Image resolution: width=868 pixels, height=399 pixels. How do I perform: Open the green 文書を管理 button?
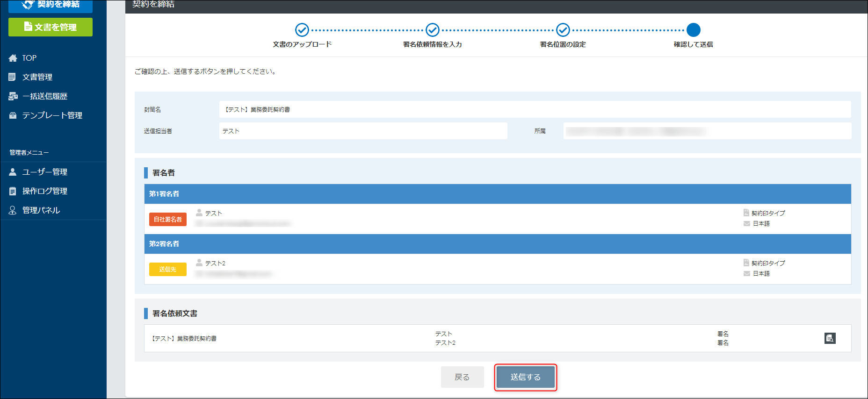51,27
